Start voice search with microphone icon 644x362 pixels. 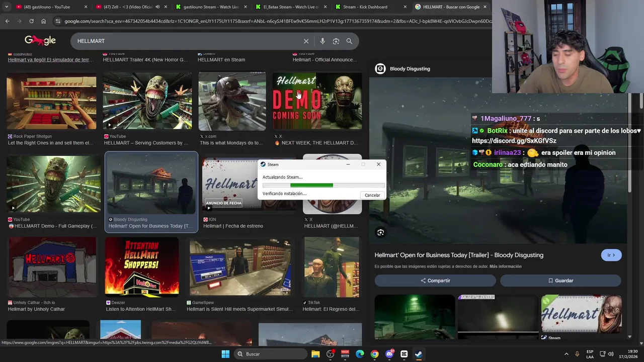tap(323, 41)
